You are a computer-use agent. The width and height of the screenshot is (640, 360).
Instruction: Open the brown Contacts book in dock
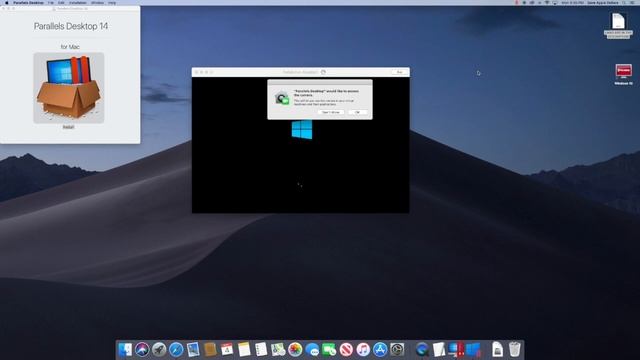click(210, 350)
